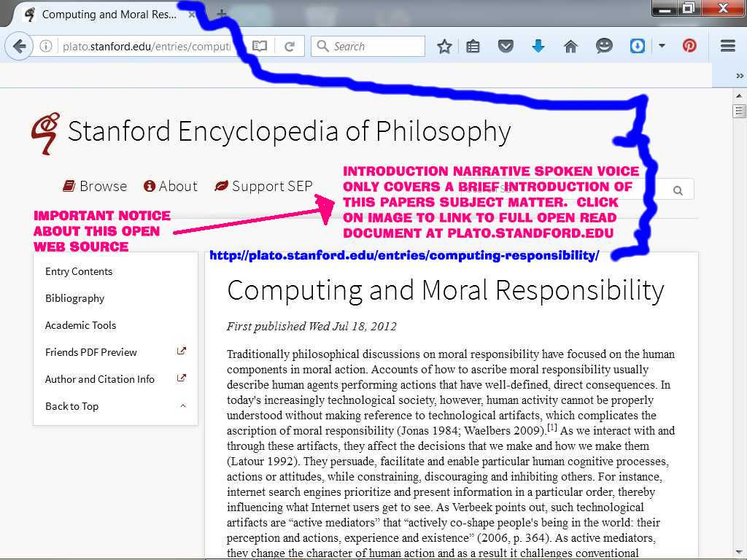Click the Pinterest toolbar button
The height and width of the screenshot is (560, 747).
[689, 46]
